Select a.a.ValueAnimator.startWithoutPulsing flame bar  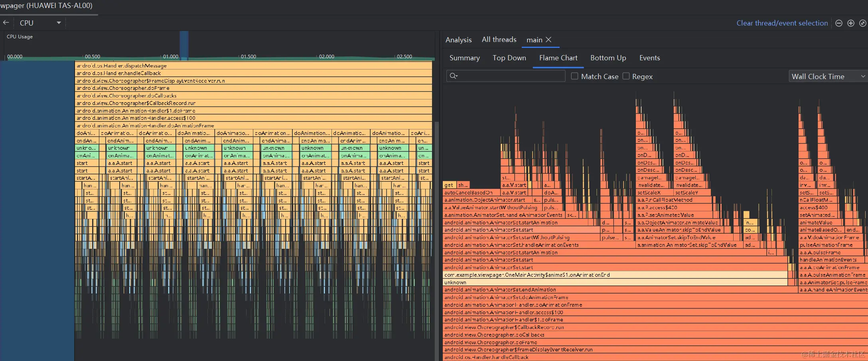pyautogui.click(x=493, y=207)
